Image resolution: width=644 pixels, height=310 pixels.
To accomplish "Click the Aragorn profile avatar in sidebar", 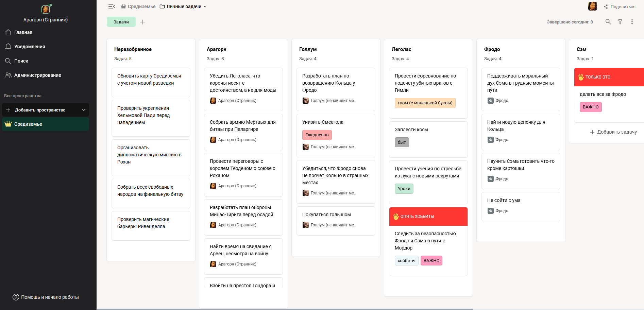I will tap(46, 9).
